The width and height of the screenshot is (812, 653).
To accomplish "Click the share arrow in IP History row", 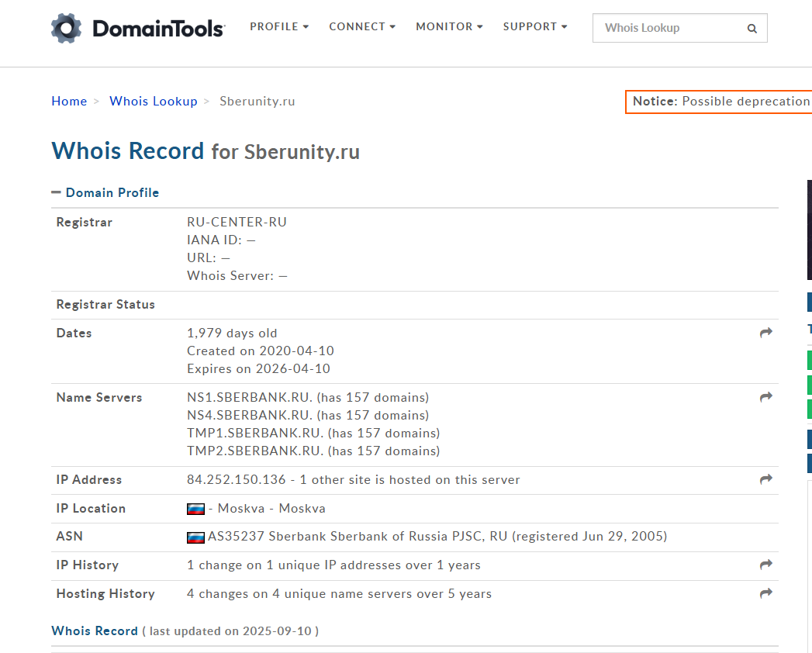I will (766, 565).
